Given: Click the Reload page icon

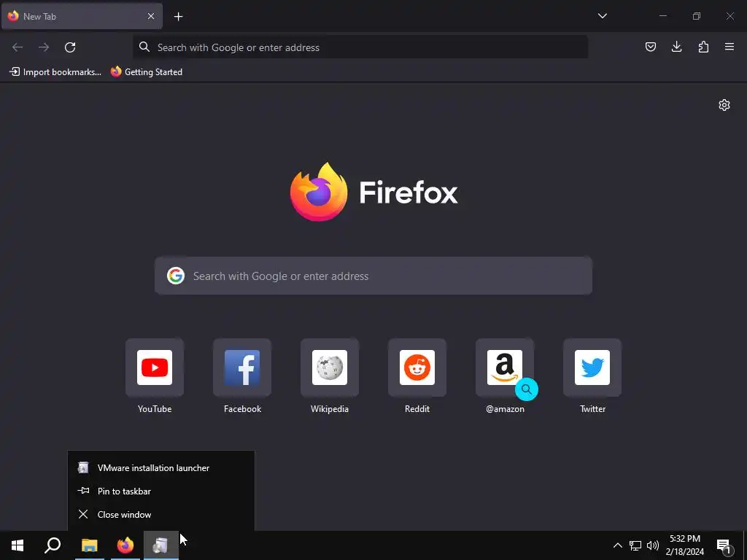Looking at the screenshot, I should pos(70,47).
